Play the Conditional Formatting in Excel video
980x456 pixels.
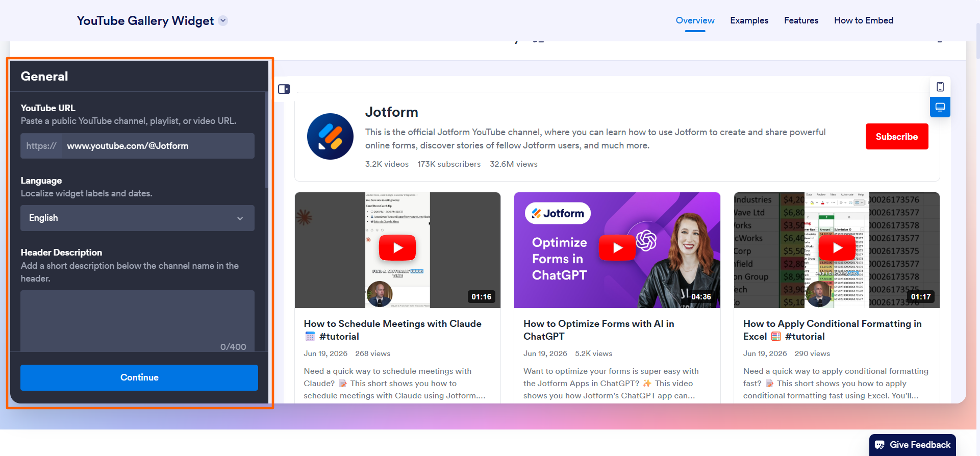pos(837,248)
